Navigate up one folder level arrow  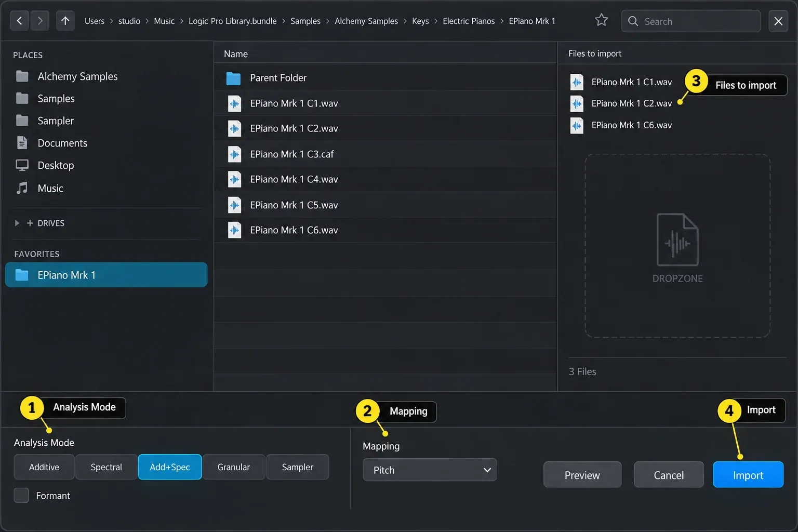(x=65, y=21)
